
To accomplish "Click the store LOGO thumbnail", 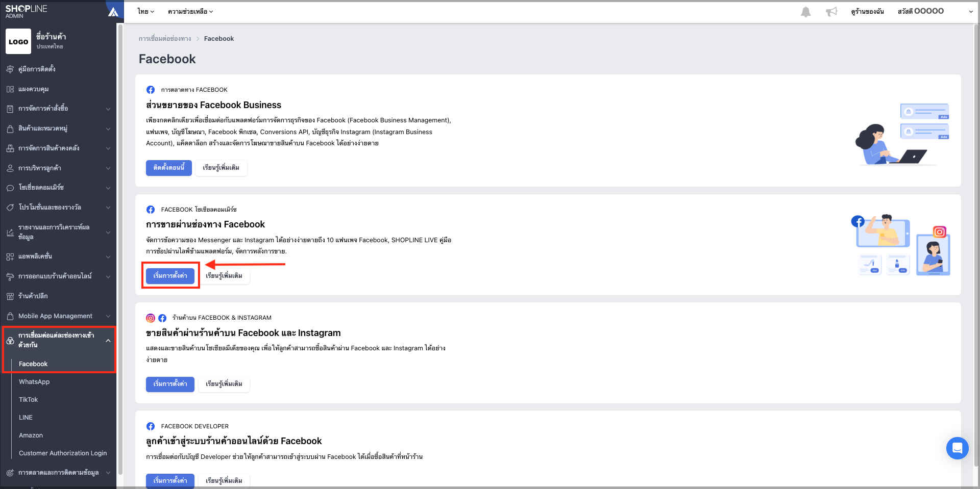I will pos(18,41).
